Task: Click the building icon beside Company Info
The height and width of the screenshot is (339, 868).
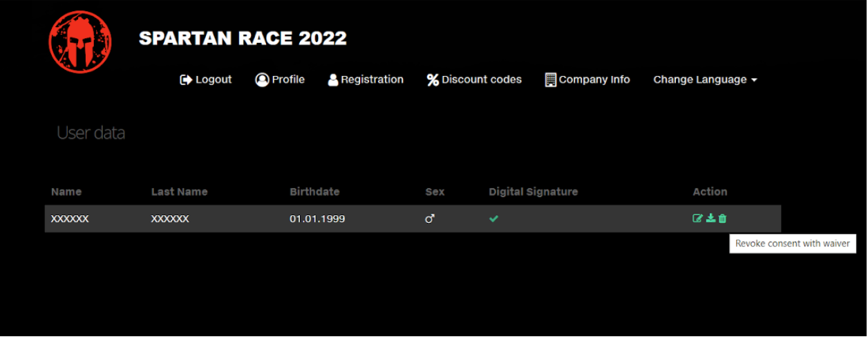Action: [x=551, y=80]
